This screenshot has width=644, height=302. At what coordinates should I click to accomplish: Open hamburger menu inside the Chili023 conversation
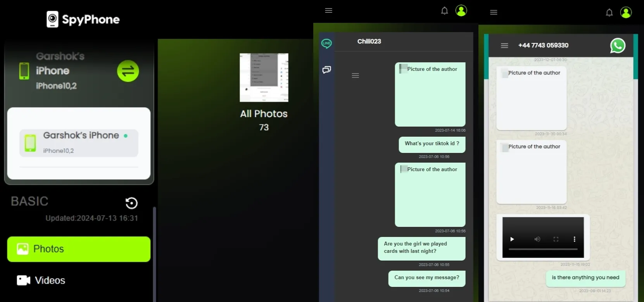coord(356,75)
